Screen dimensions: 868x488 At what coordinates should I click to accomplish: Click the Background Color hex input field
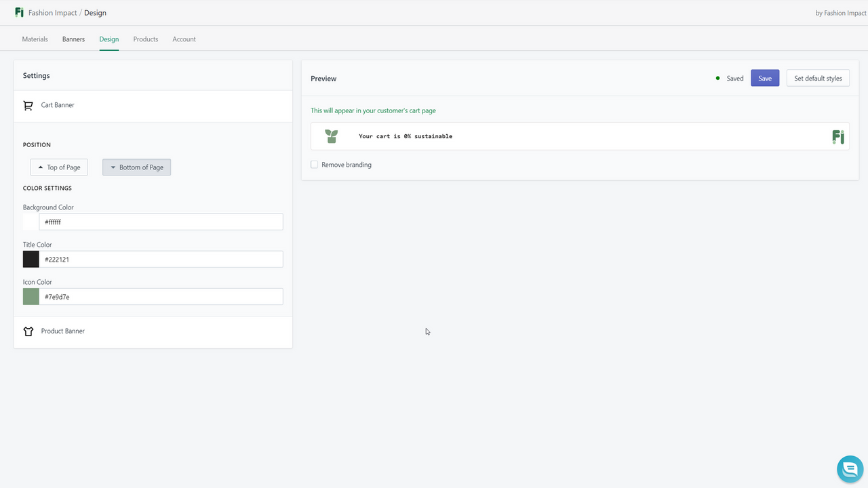[x=161, y=222]
